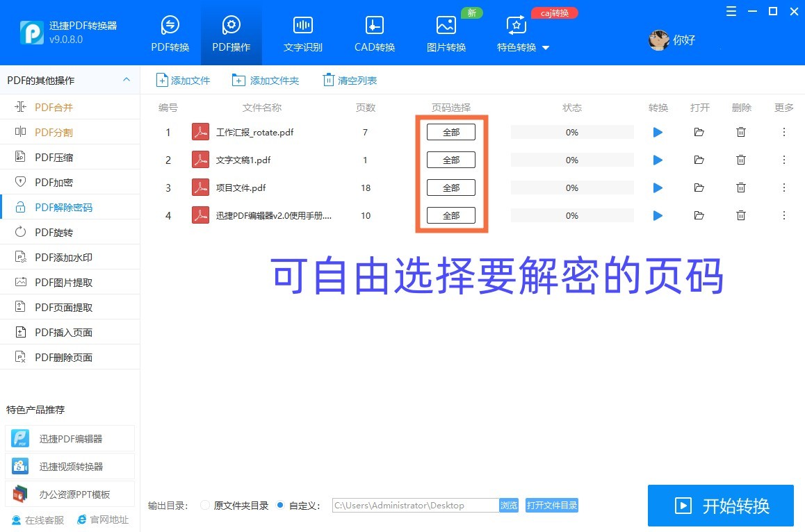The height and width of the screenshot is (532, 805).
Task: Select PDF图片提取 in sidebar
Action: click(x=70, y=282)
